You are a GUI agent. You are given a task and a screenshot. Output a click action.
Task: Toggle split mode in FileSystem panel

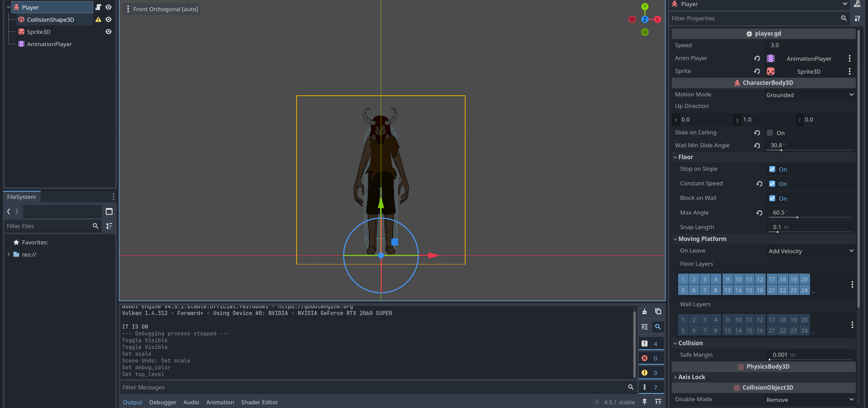point(109,212)
